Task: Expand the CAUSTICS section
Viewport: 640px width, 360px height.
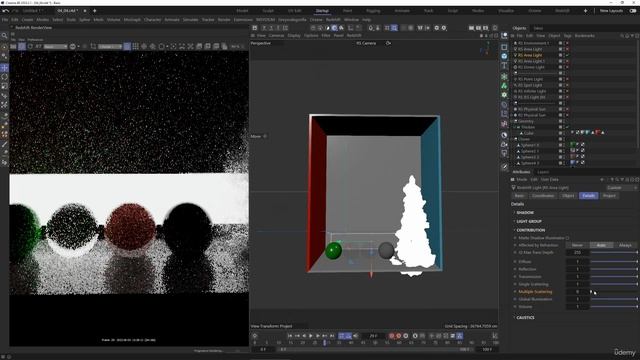Action: pos(525,318)
